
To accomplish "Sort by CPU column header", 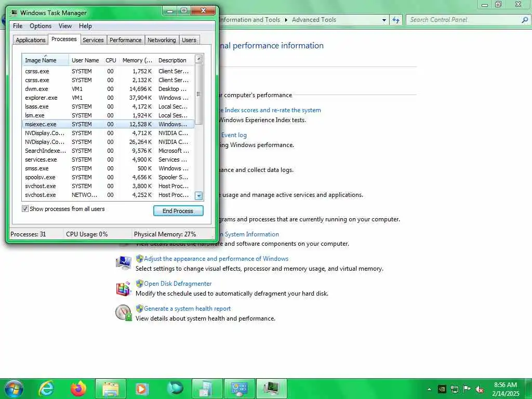I will pos(111,60).
